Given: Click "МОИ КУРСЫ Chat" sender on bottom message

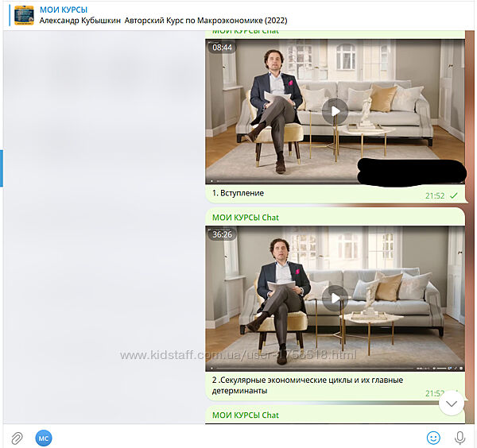Looking at the screenshot, I should [x=246, y=415].
